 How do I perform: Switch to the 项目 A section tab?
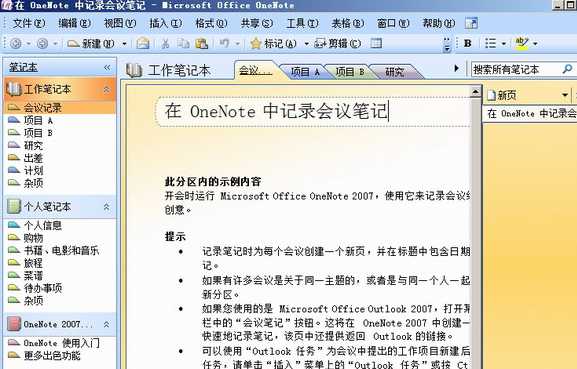[305, 72]
